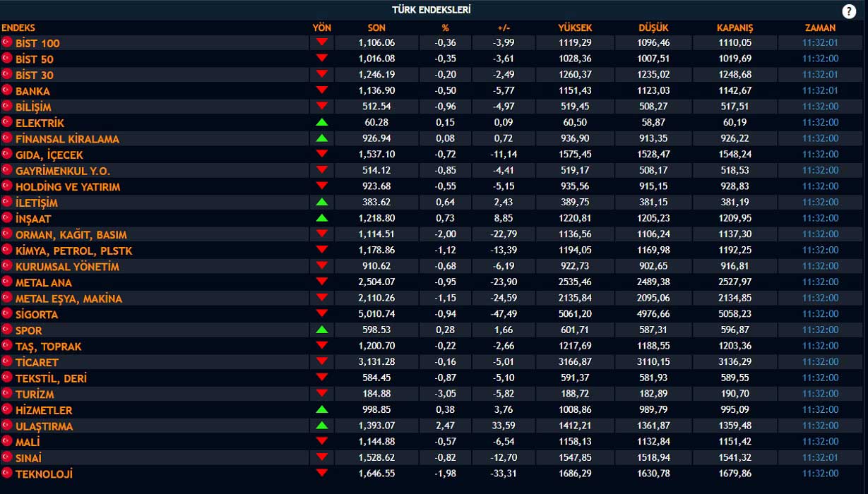Click the red down arrow for TİCARET
Screen dimensions: 868x494
pyautogui.click(x=322, y=362)
